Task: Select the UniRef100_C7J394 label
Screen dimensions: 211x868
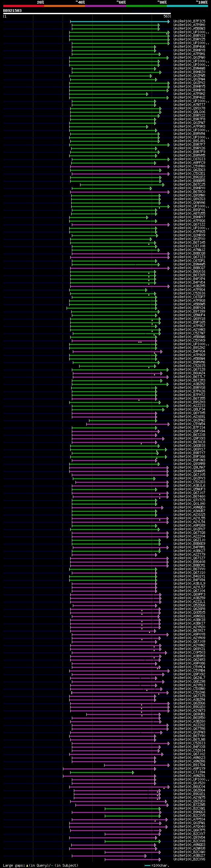Action: point(190,772)
